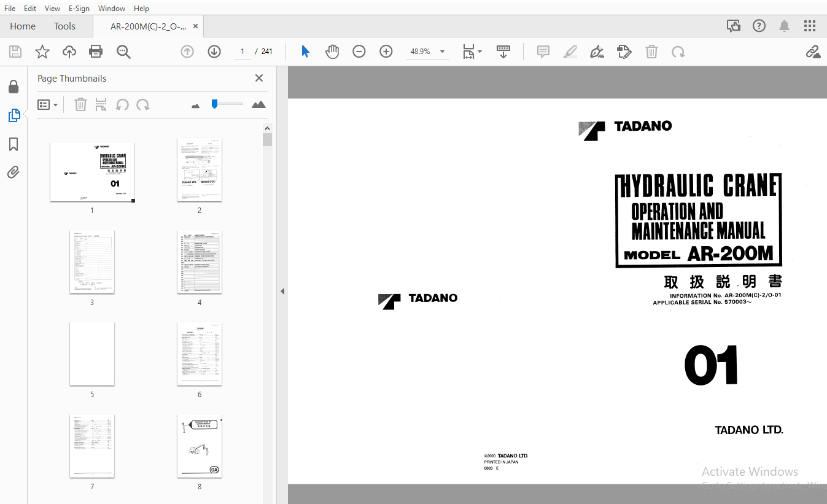Switch to the Home tab

point(23,26)
